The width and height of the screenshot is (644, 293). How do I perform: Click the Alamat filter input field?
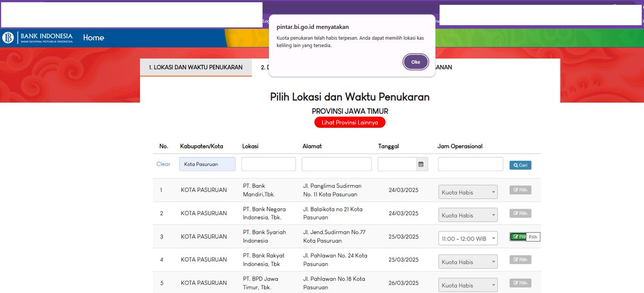[x=336, y=164]
